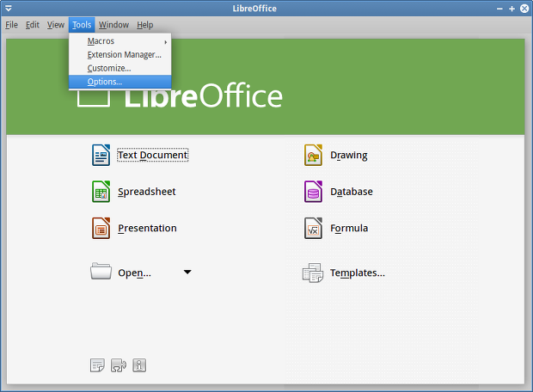The width and height of the screenshot is (533, 392).
Task: Open the File menu
Action: (11, 25)
